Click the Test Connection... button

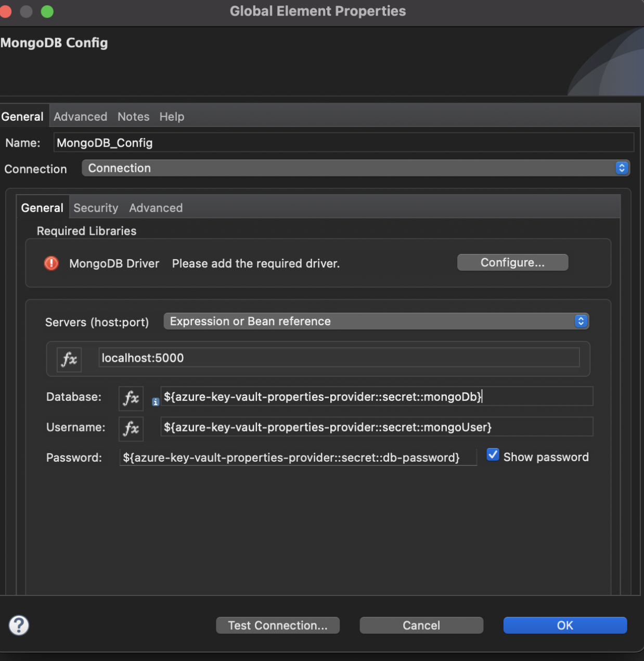pyautogui.click(x=278, y=625)
